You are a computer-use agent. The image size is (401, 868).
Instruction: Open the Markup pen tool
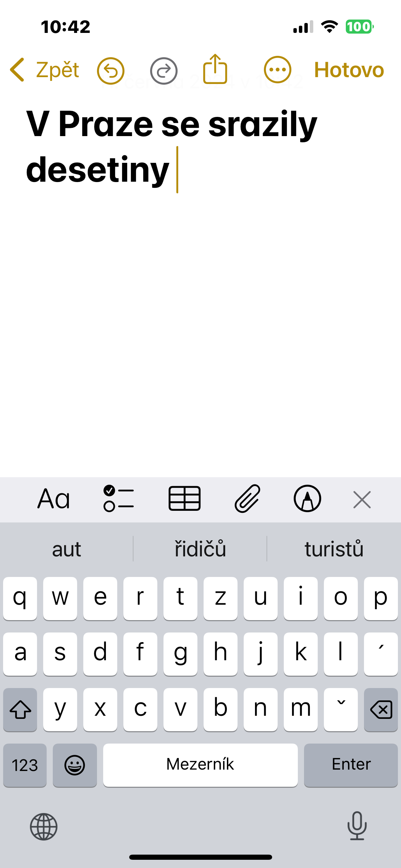pos(307,499)
